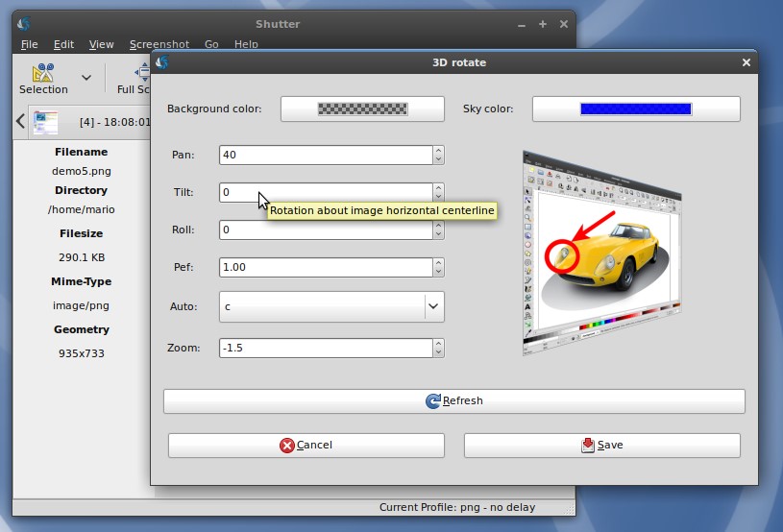Expand the Auto combo box
Image resolution: width=783 pixels, height=532 pixels.
coord(433,307)
